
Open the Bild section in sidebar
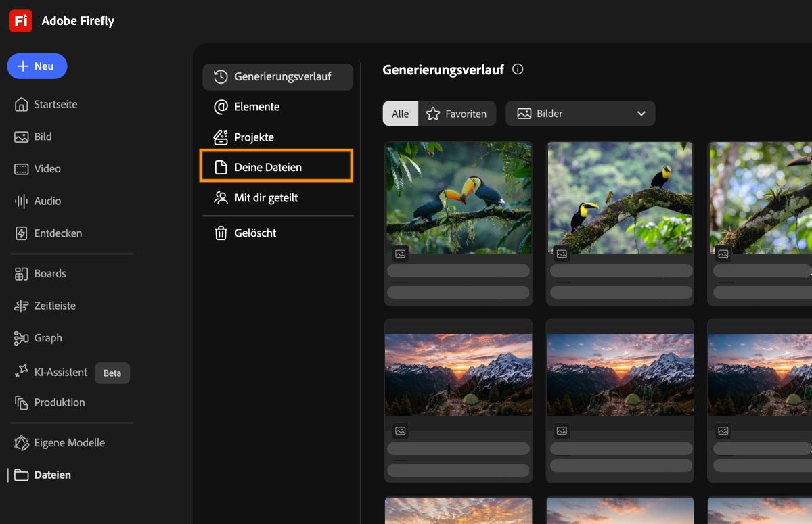tap(33, 137)
